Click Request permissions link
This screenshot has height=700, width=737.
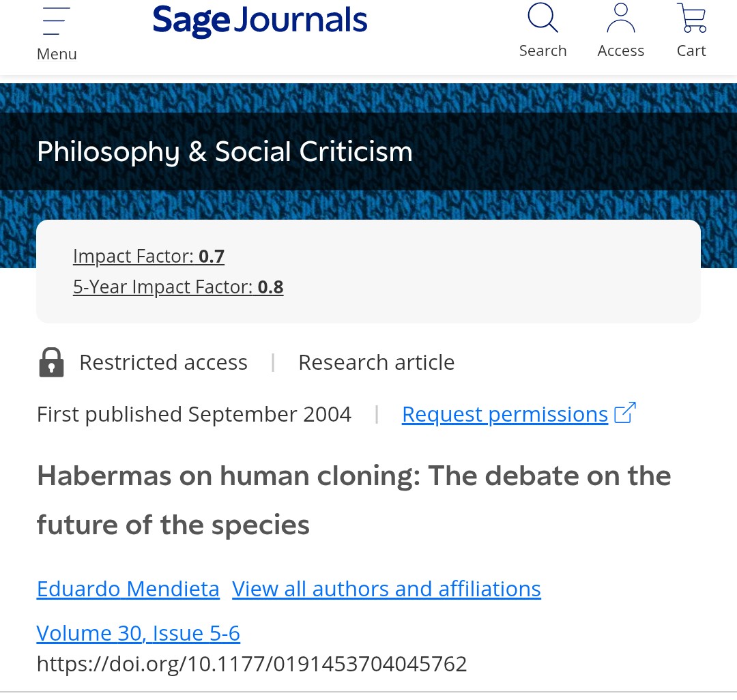[504, 414]
